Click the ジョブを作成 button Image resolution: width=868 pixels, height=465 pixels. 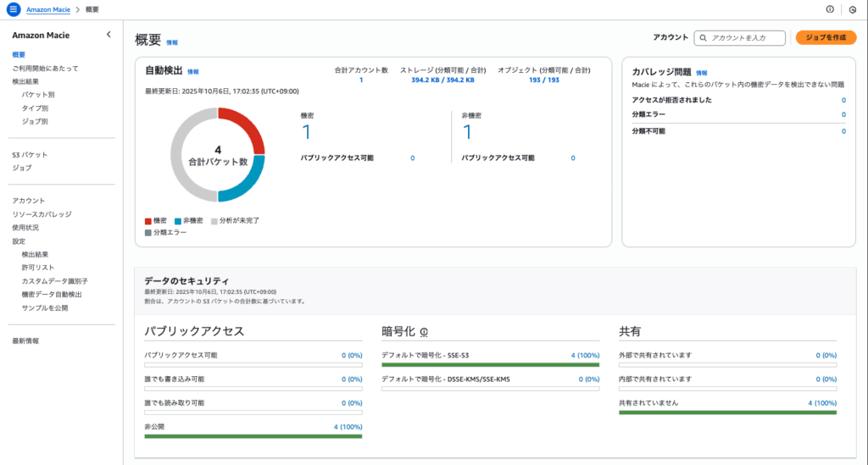point(826,37)
